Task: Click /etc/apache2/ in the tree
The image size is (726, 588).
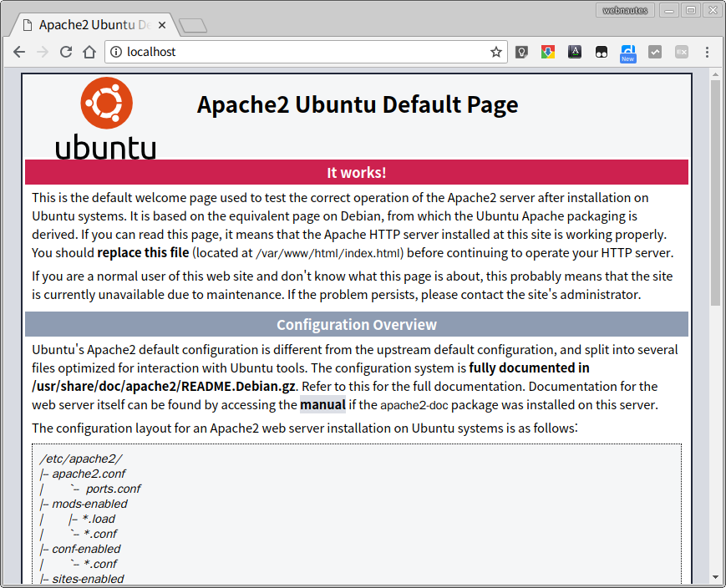Action: tap(81, 459)
